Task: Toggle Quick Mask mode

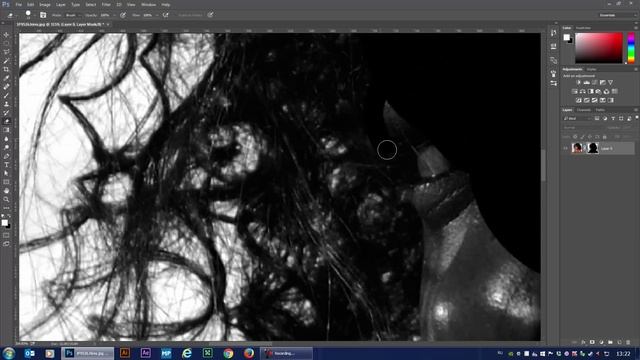Action: 6,236
